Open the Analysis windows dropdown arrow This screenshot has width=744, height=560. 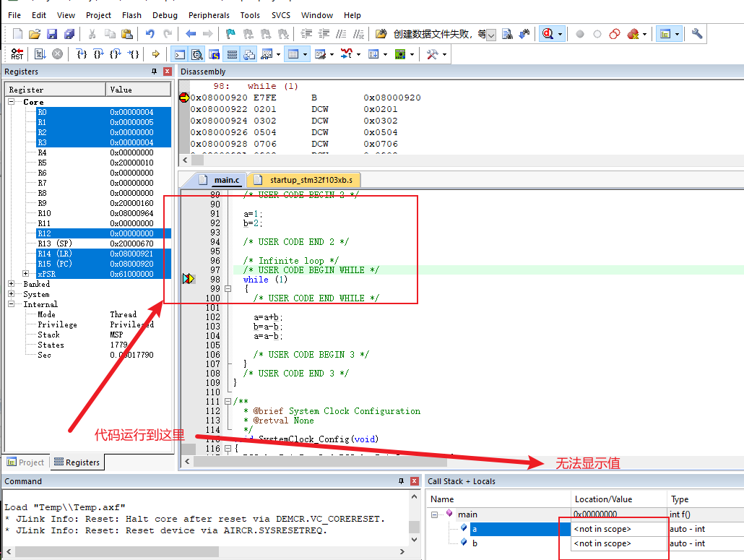(x=358, y=55)
